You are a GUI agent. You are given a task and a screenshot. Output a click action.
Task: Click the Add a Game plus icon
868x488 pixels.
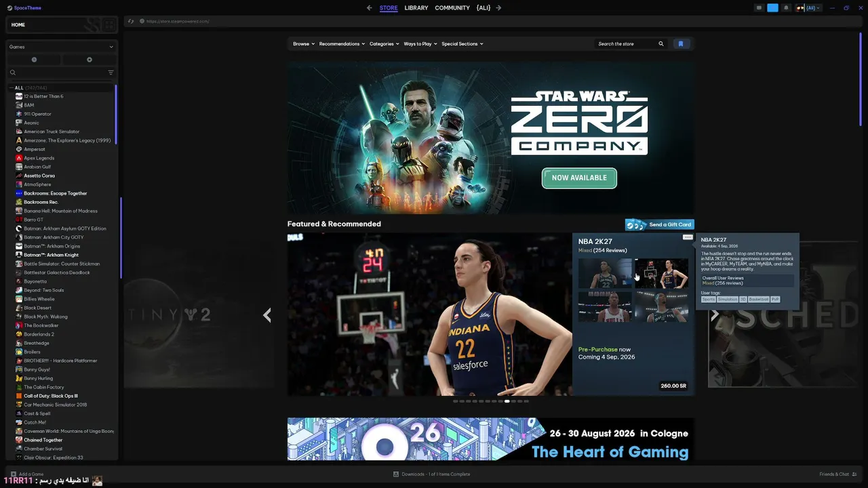14,474
